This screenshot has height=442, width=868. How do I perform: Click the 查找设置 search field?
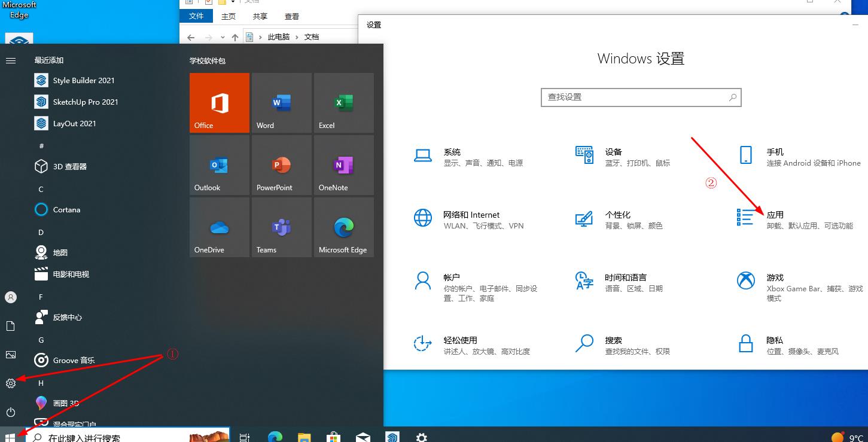point(634,97)
